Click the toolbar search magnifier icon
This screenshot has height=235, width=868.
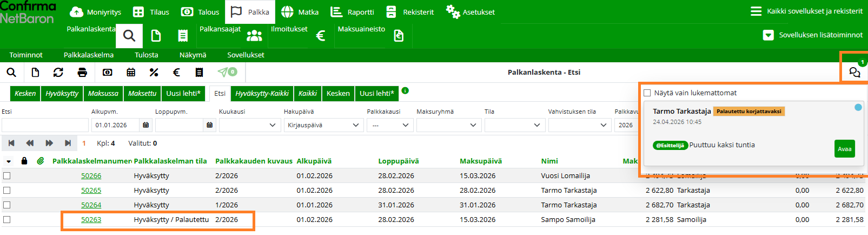click(x=11, y=73)
